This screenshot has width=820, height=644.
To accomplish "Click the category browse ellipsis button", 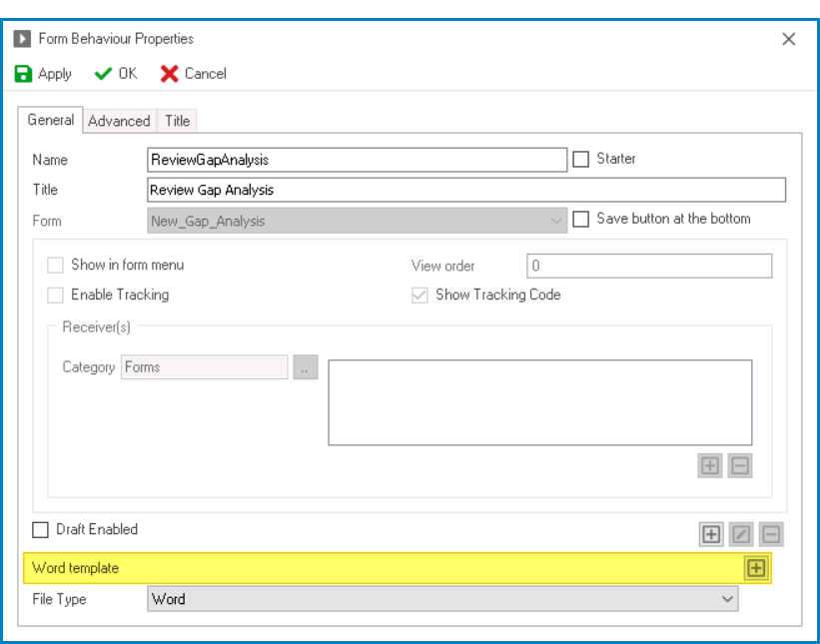I will [x=306, y=367].
